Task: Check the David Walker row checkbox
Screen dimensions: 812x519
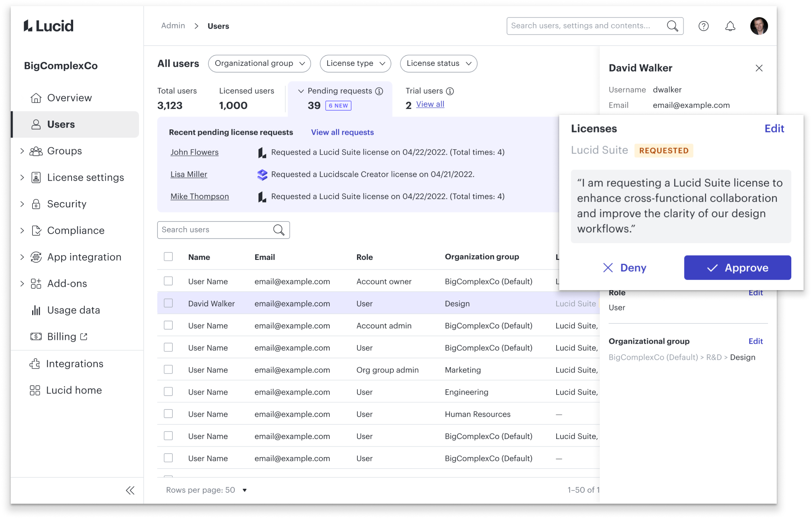Action: click(168, 303)
